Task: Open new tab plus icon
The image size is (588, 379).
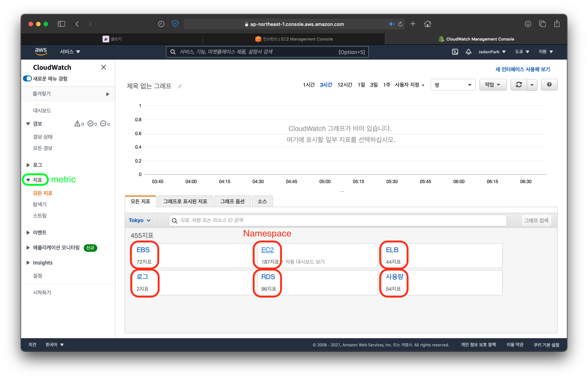Action: (x=413, y=24)
